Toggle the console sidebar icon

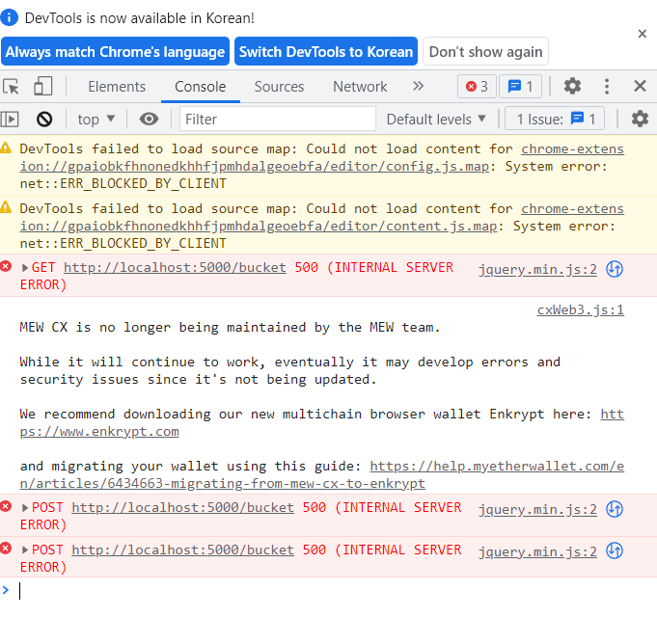10,120
